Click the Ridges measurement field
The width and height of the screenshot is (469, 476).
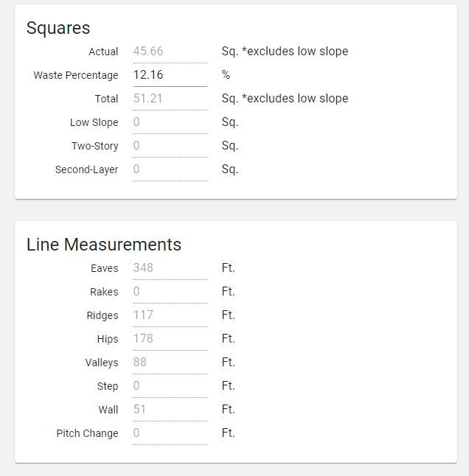click(x=170, y=315)
